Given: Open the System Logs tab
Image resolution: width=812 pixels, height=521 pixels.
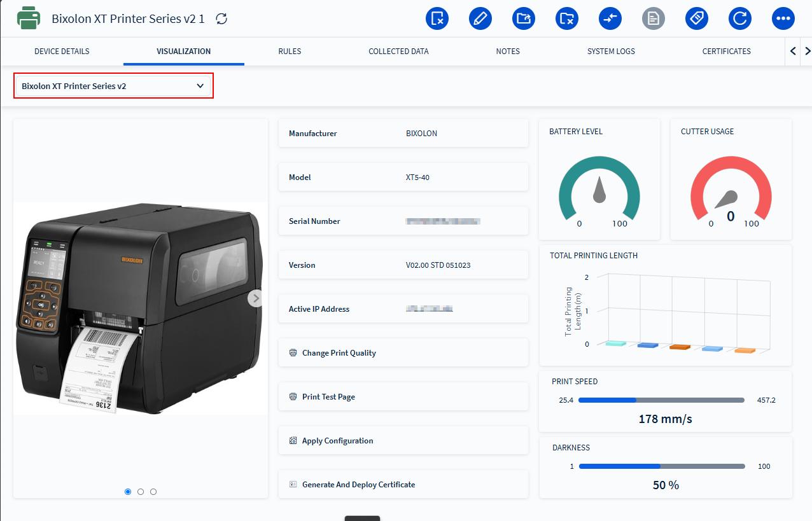Looking at the screenshot, I should pyautogui.click(x=611, y=52).
